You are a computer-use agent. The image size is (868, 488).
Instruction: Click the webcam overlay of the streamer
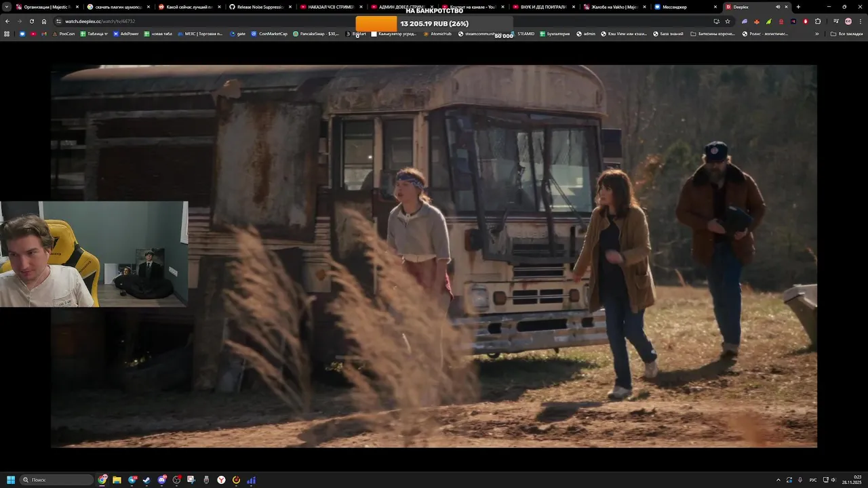pos(94,254)
